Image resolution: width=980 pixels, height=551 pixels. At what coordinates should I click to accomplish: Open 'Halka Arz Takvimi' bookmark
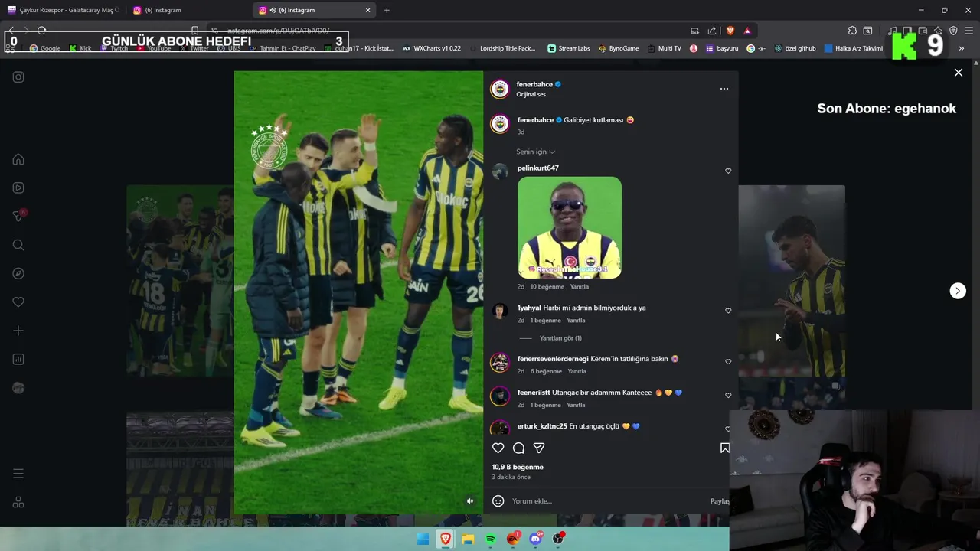853,48
